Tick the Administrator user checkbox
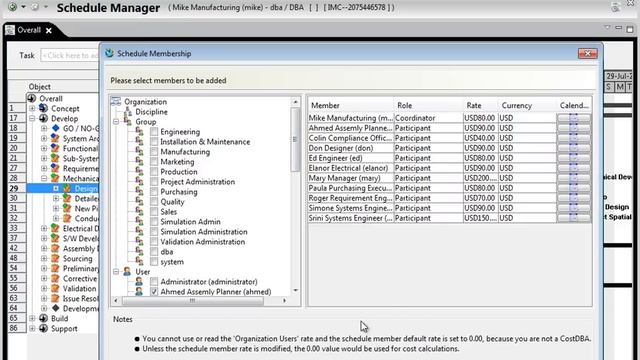640x360 pixels. (154, 282)
